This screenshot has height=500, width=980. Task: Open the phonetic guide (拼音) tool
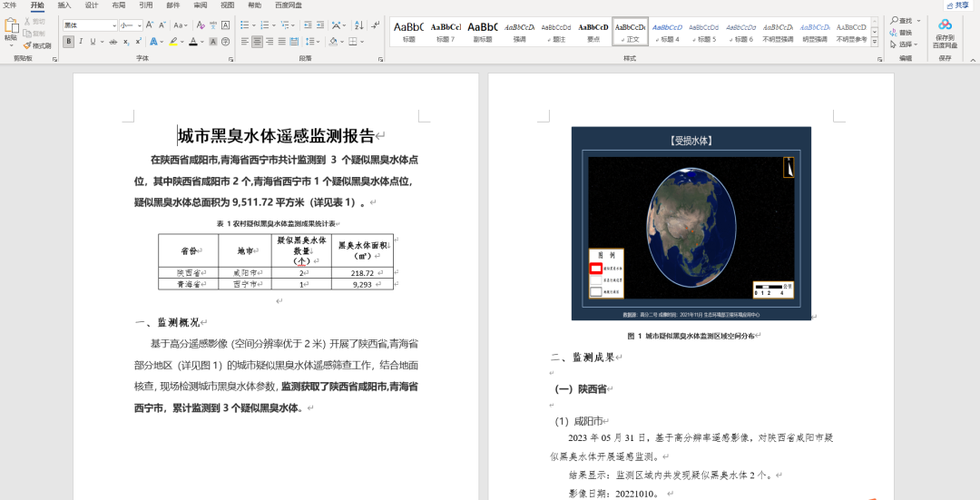pos(214,25)
